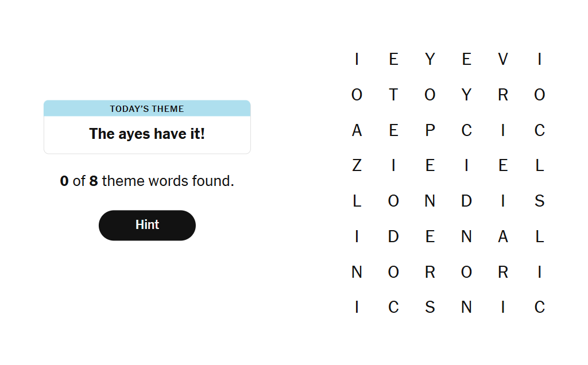Viewport: 588px width, 365px height.
Task: Click the C ending the bottom row
Action: click(x=540, y=307)
